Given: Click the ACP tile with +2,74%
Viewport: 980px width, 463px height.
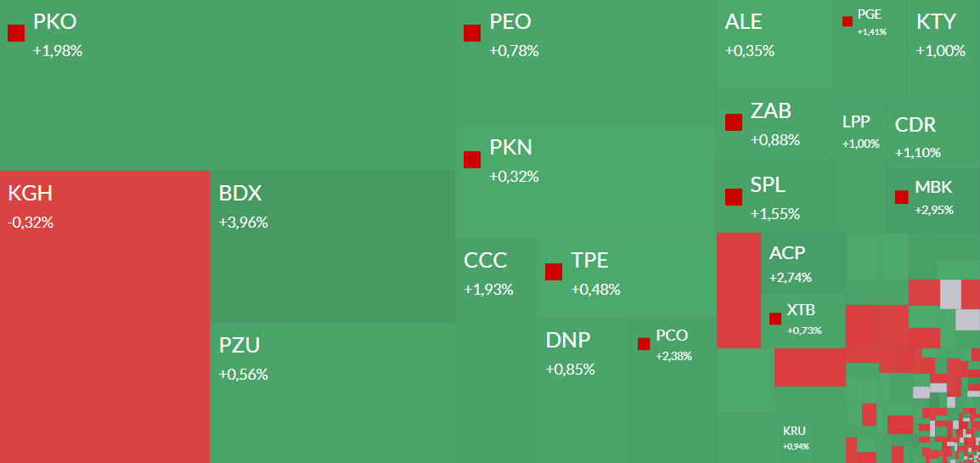Looking at the screenshot, I should 803,263.
